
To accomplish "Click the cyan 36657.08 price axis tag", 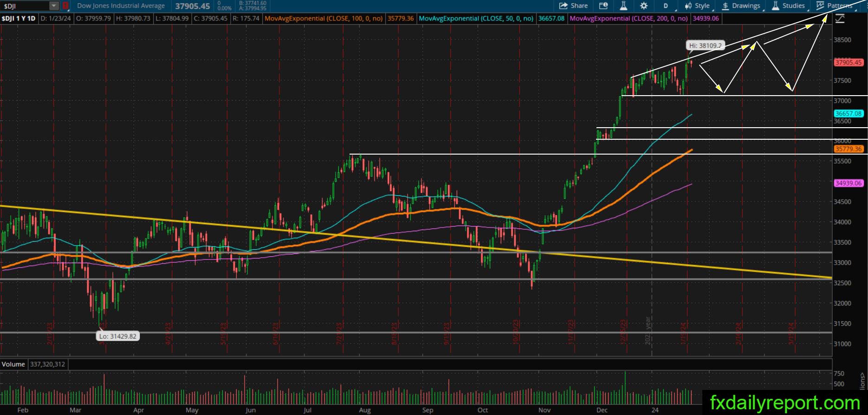I will click(x=849, y=113).
